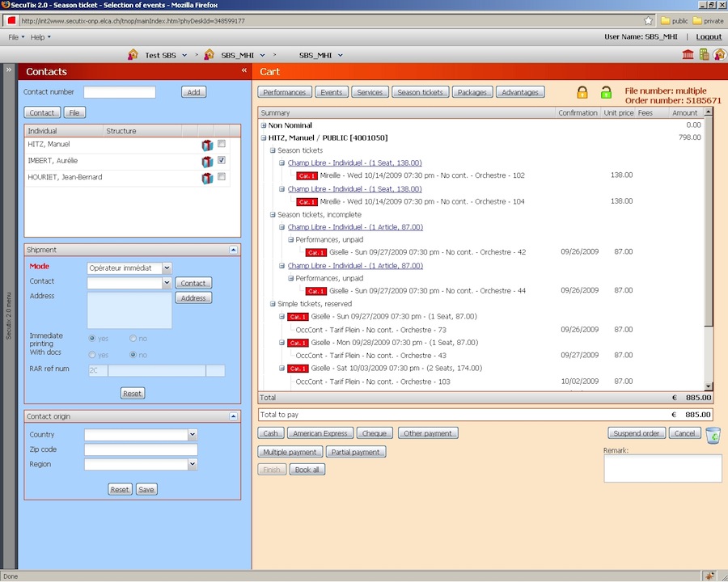Collapse the Simple tickets, reserved node
The height and width of the screenshot is (582, 728).
[x=273, y=304]
